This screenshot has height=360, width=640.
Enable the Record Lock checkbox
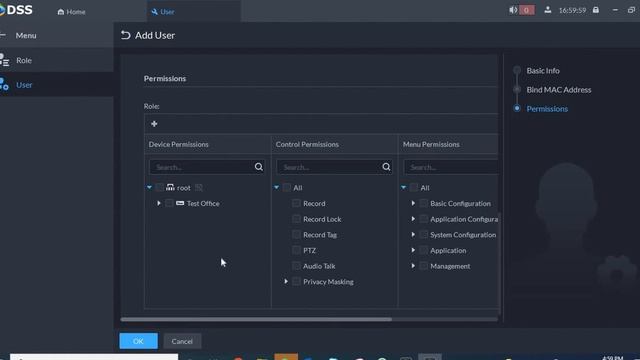pyautogui.click(x=297, y=219)
